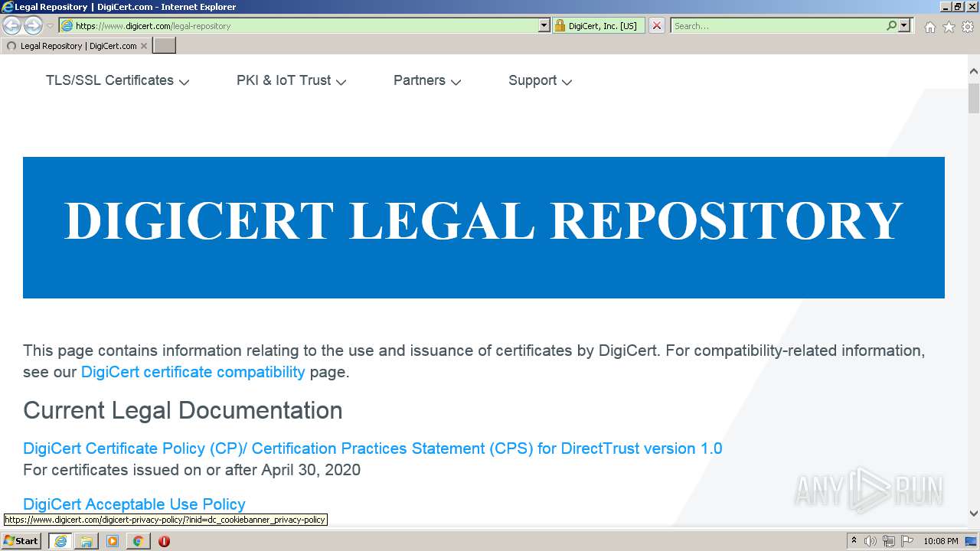Open the TLS/SSL Certificates menu
This screenshot has width=980, height=551.
[117, 80]
